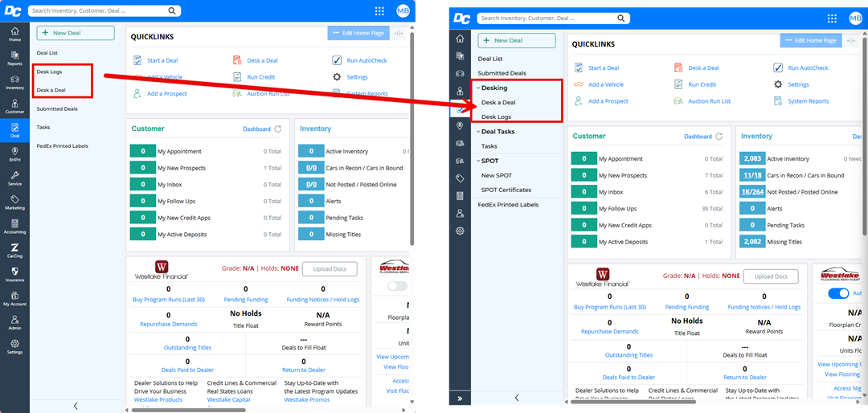Click New Deal button in the left screenshot

76,33
